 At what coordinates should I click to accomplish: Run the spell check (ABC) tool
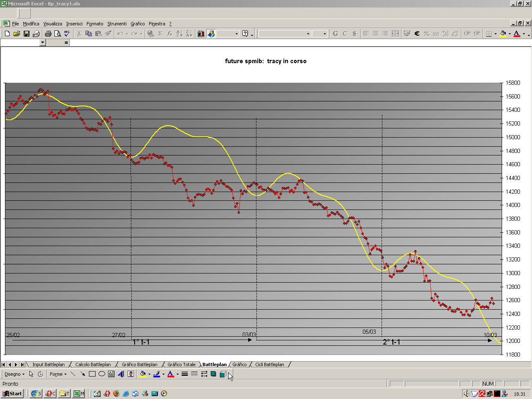coord(67,34)
